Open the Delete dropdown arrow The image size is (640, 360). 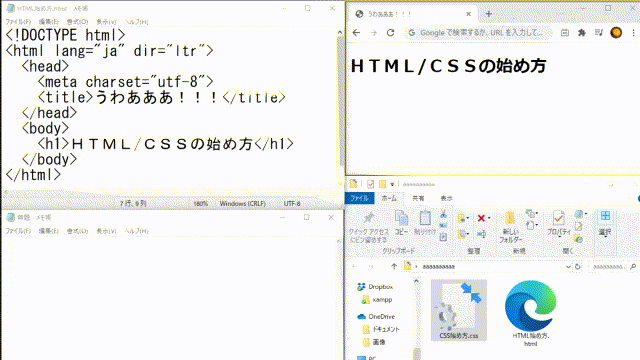tap(489, 218)
